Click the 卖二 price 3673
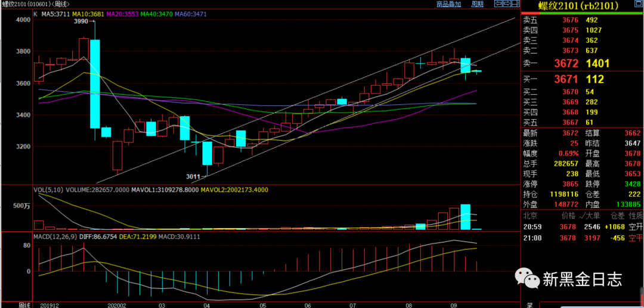Screen dimensions: 644x308 (571, 51)
